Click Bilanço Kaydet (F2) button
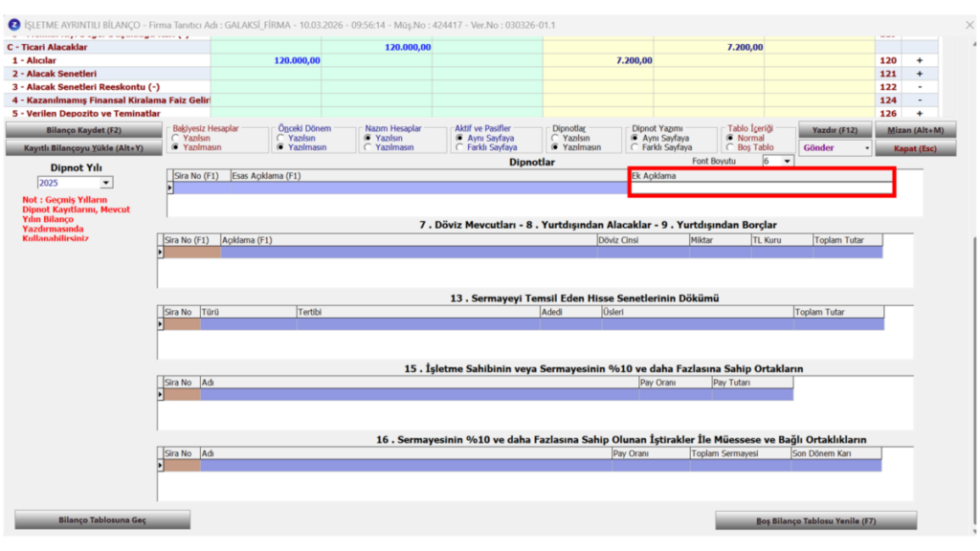 [84, 130]
